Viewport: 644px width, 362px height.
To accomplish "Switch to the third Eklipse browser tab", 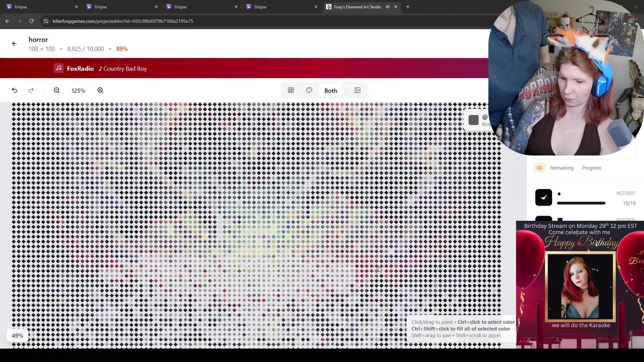I will tap(200, 7).
